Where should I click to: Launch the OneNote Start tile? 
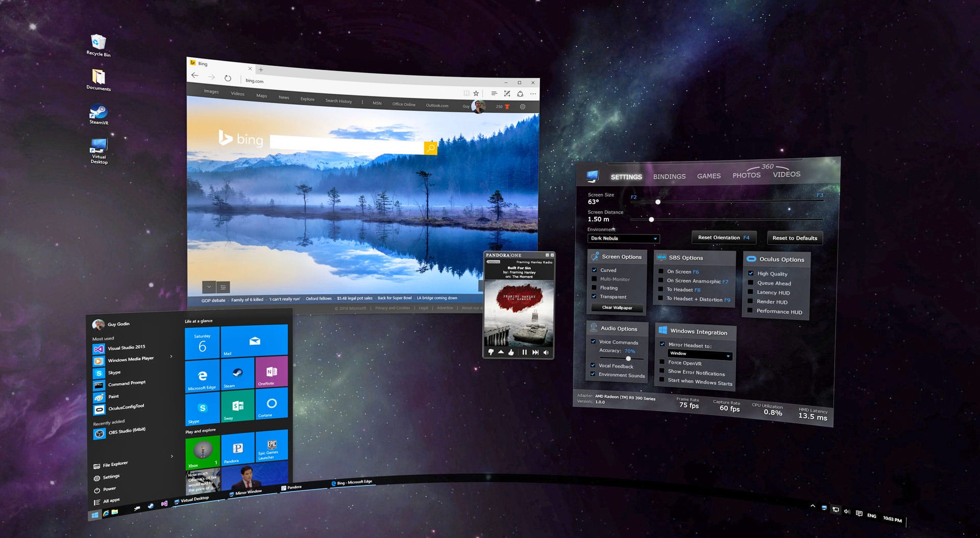point(272,371)
